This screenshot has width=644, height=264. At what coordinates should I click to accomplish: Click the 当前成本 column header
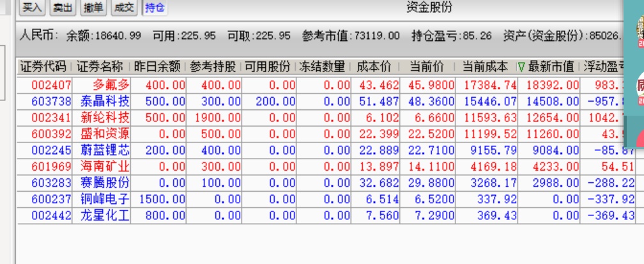pos(485,66)
